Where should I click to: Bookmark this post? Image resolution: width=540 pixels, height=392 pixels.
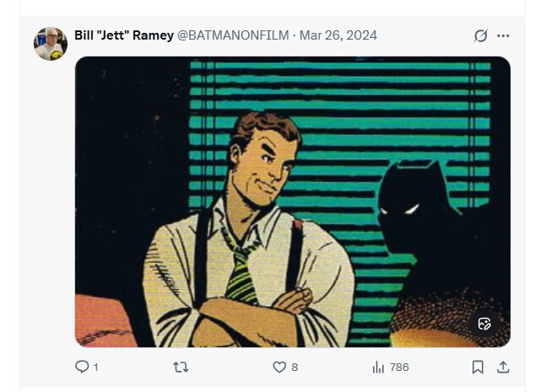(x=478, y=367)
